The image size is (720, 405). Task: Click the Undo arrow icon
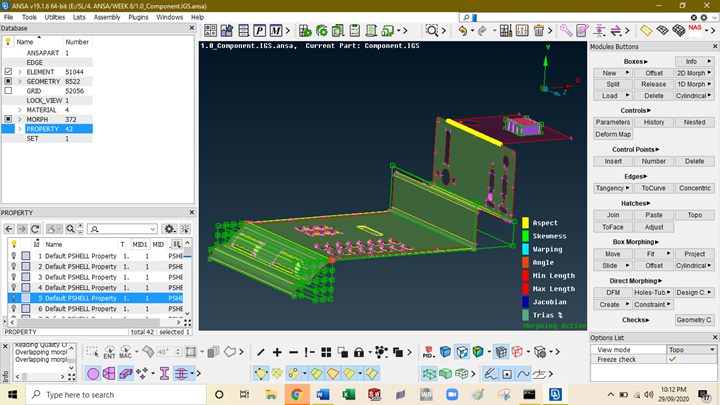[x=462, y=31]
